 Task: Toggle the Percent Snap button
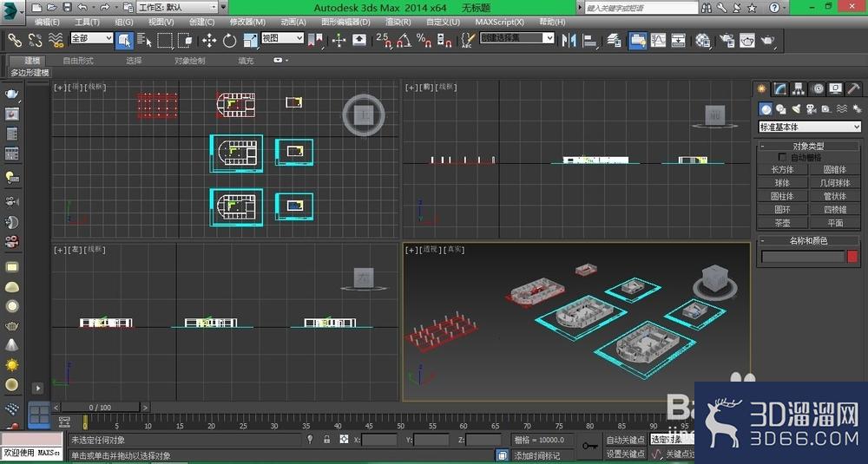click(x=424, y=40)
